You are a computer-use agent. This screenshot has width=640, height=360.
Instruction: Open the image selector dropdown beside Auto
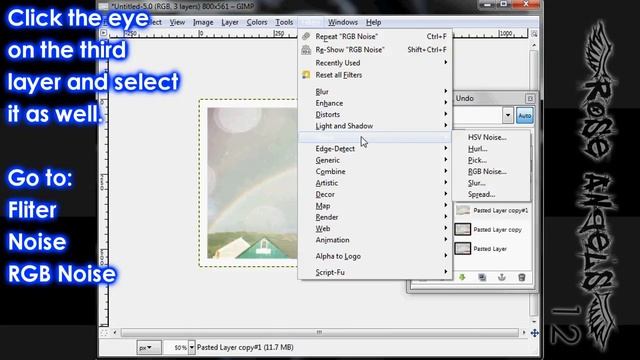click(x=507, y=116)
